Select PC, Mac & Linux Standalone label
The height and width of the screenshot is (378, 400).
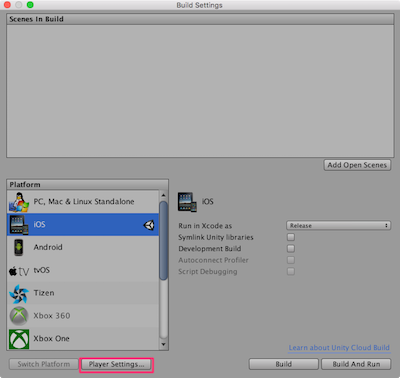coord(84,202)
